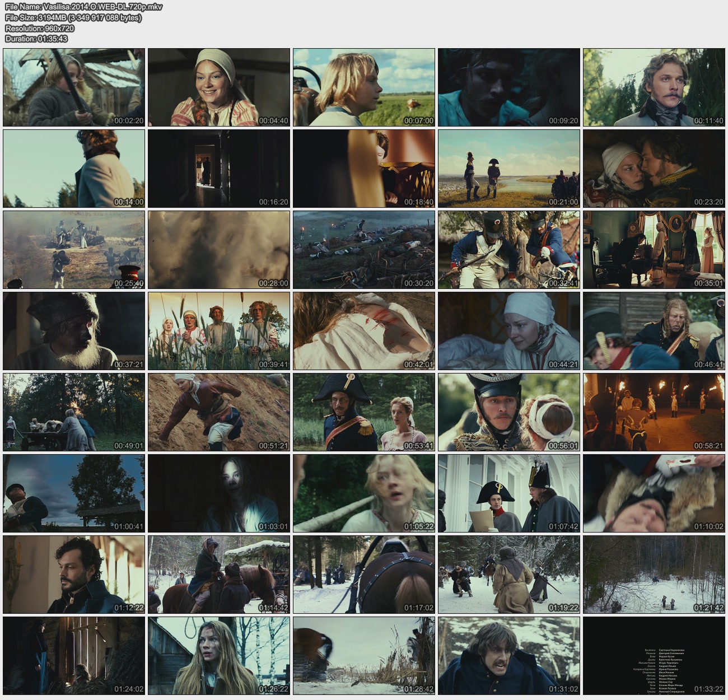Select the thumbnail timestamped 01:03:01

pos(219,493)
